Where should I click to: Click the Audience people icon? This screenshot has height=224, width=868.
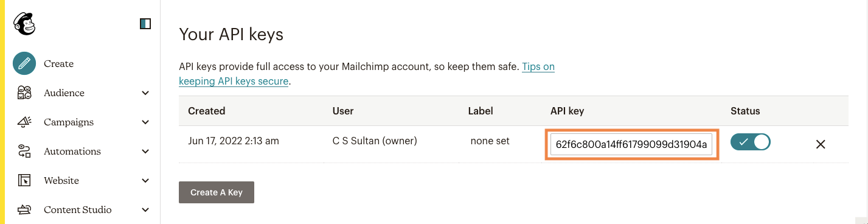24,93
